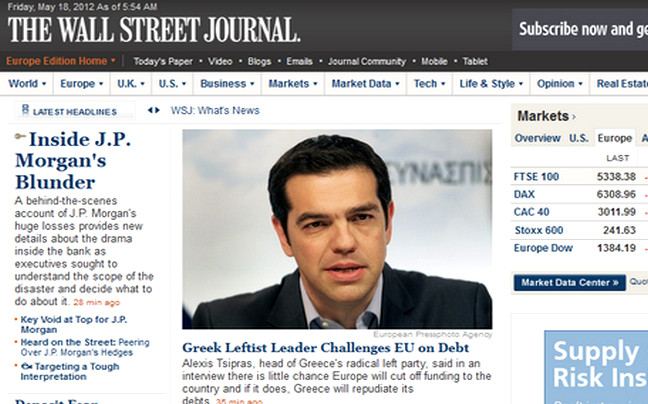Go to the Video section

[x=220, y=62]
